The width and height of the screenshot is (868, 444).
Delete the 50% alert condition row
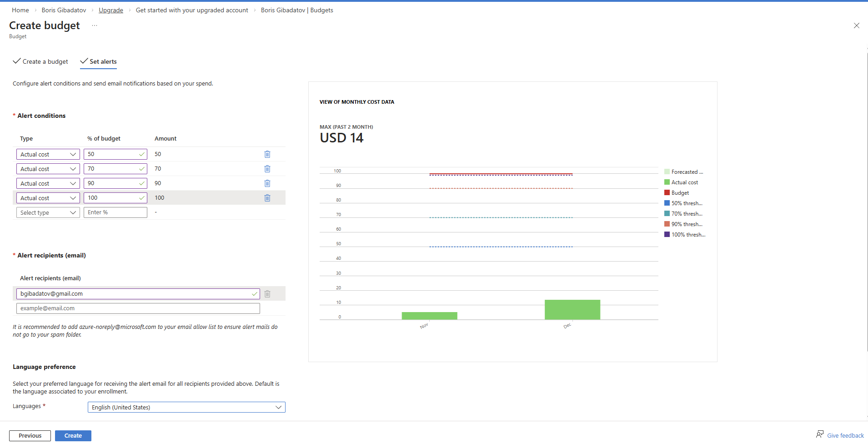click(267, 154)
